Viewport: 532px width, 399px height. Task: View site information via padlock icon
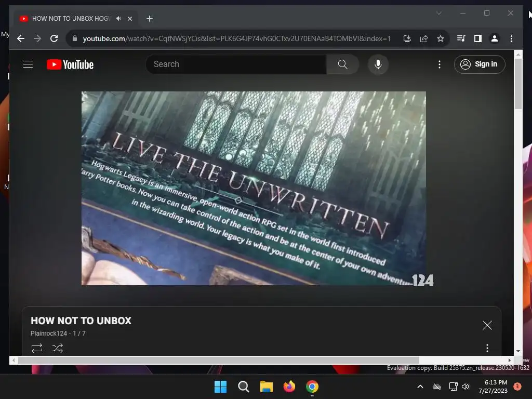point(75,38)
